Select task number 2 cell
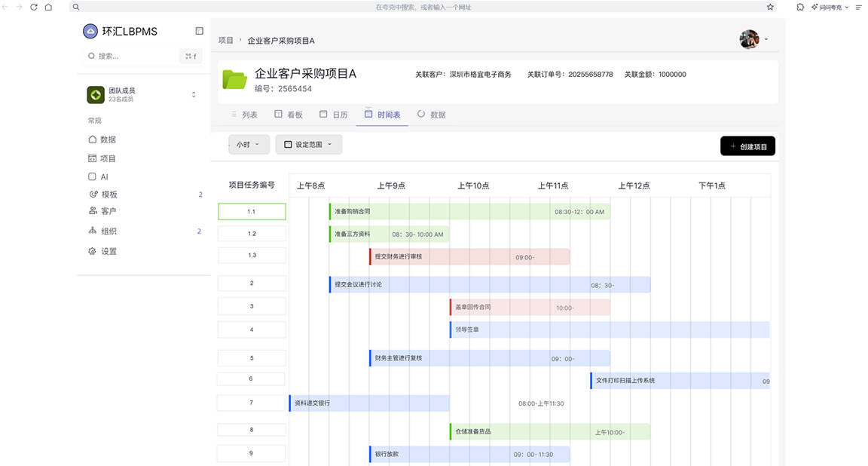 click(252, 284)
